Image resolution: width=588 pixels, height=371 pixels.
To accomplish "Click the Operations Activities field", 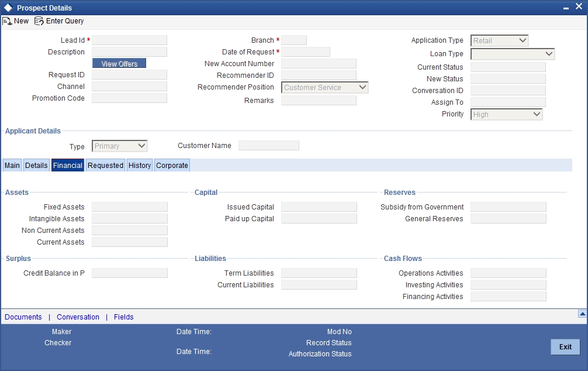I will pyautogui.click(x=509, y=273).
